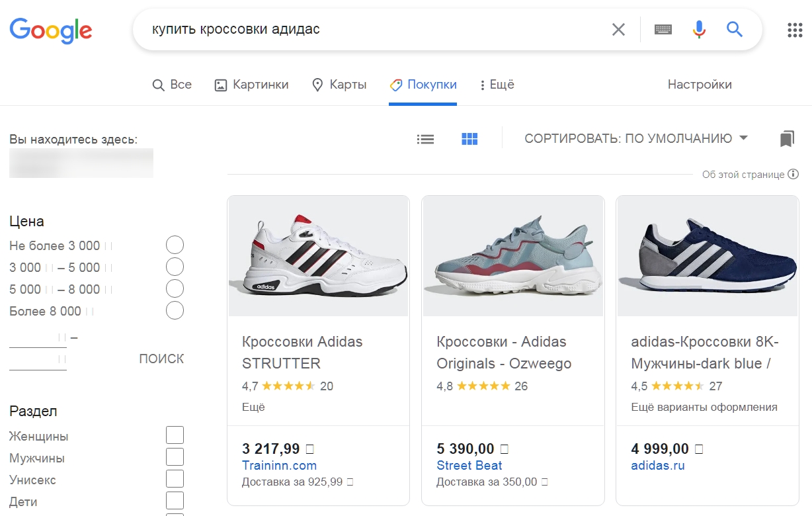Click the price 4 999,00

(x=660, y=449)
